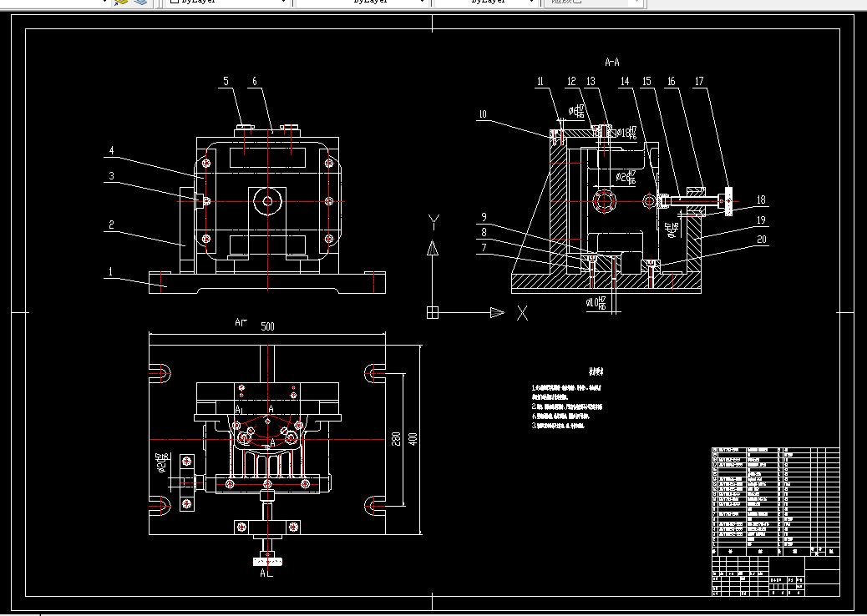Viewport: 867px width, 616px height.
Task: Select section marker A below the plan view
Action: [x=266, y=573]
